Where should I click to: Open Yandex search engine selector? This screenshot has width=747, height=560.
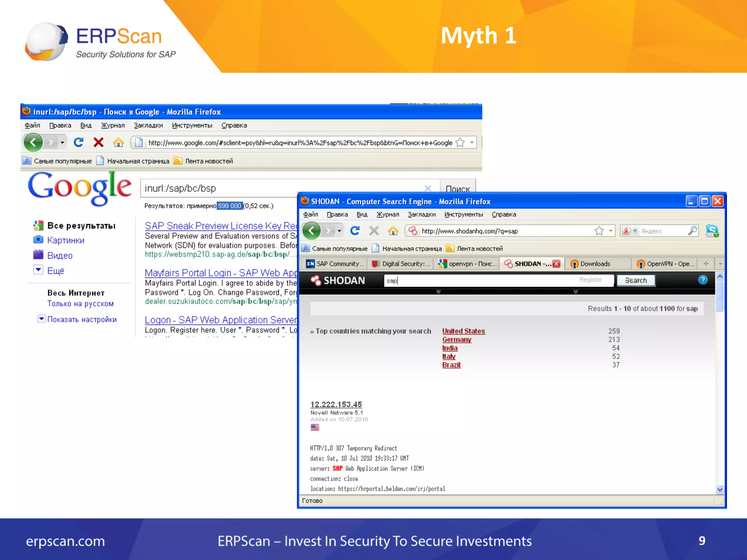tap(630, 231)
